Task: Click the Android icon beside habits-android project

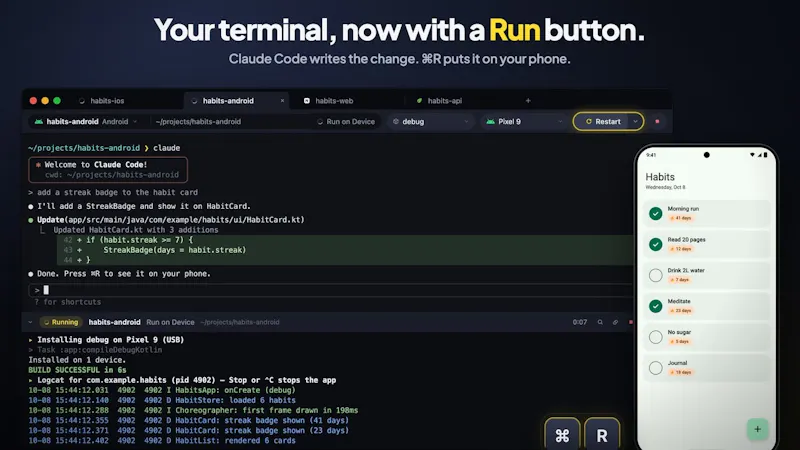Action: (x=38, y=121)
